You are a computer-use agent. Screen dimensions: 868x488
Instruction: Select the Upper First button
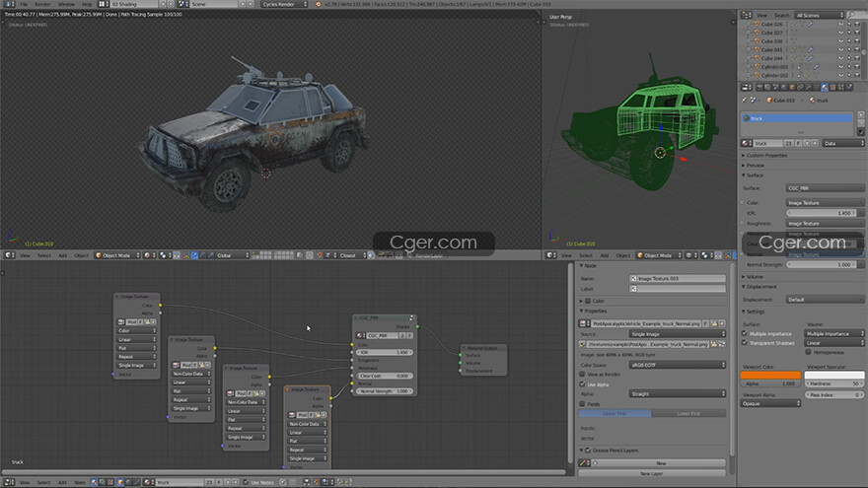[x=615, y=413]
